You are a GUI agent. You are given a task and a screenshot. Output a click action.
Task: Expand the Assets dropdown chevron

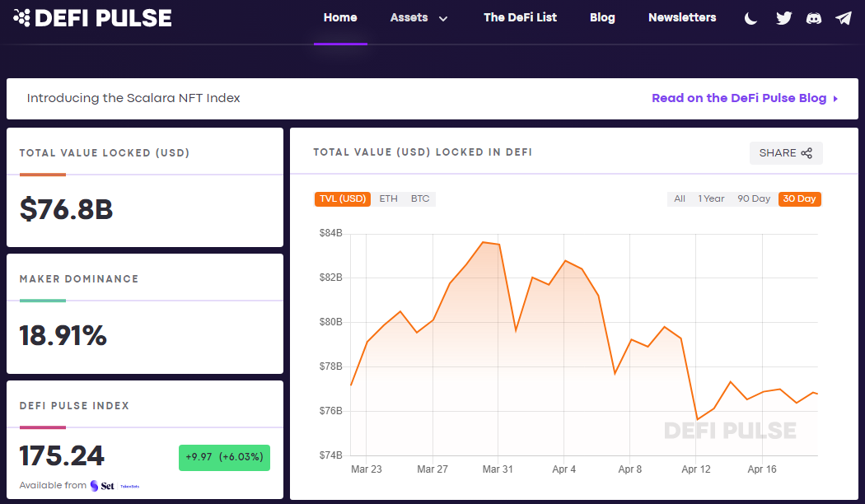pos(443,19)
